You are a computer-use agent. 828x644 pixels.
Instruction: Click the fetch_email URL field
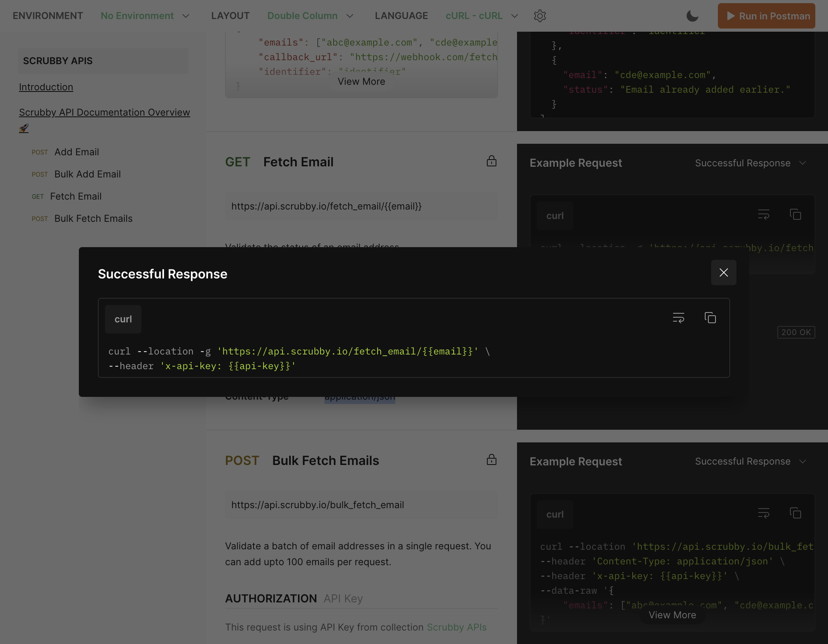(361, 206)
